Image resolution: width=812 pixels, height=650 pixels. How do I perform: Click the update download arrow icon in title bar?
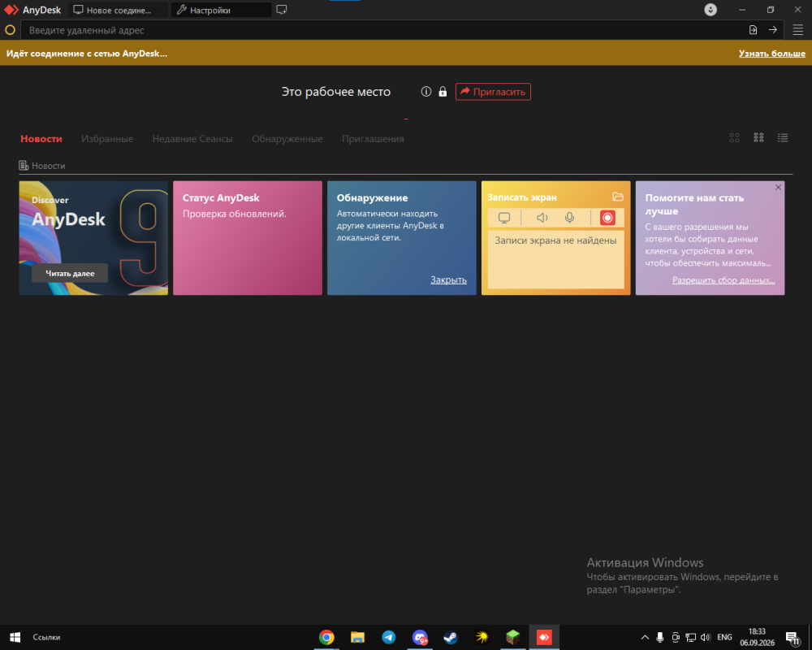pyautogui.click(x=710, y=10)
